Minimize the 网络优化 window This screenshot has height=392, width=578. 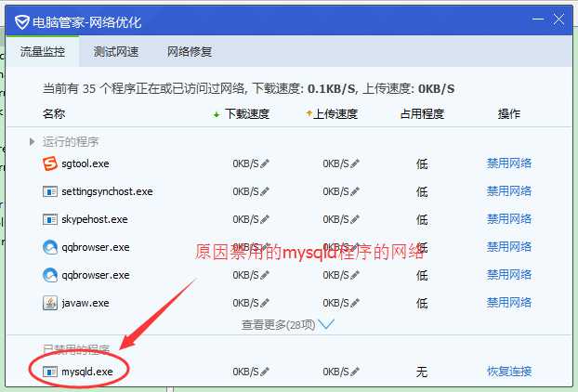[x=538, y=20]
